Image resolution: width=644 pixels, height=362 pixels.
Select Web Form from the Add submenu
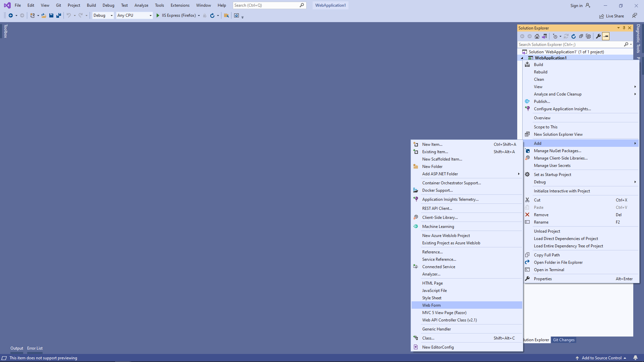431,305
